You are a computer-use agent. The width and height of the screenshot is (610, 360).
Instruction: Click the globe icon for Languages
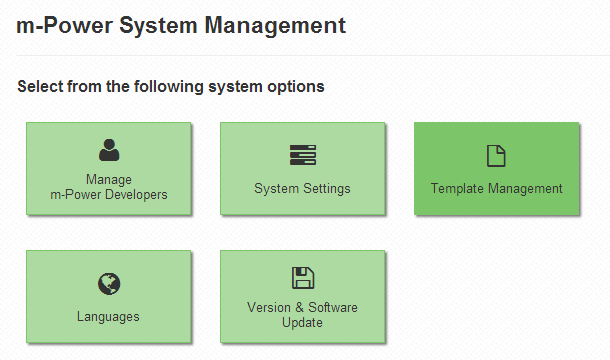tap(109, 284)
